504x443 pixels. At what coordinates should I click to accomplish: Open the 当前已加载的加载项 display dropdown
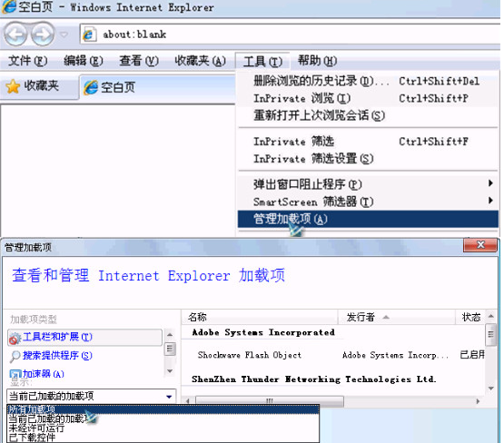(x=92, y=396)
